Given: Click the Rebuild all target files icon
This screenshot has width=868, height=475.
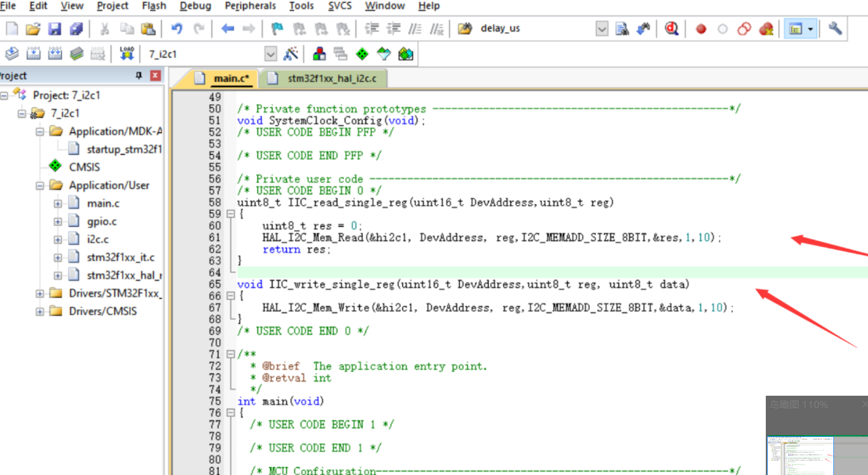Looking at the screenshot, I should [x=56, y=53].
